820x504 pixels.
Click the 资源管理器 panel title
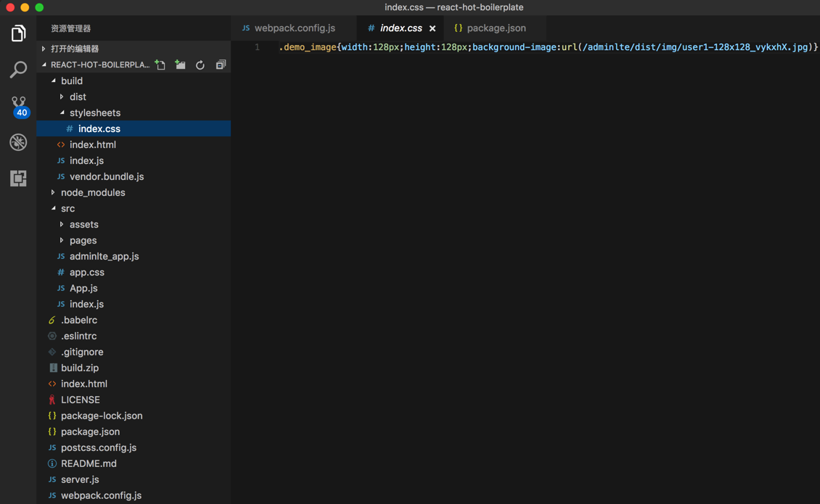[x=70, y=29]
